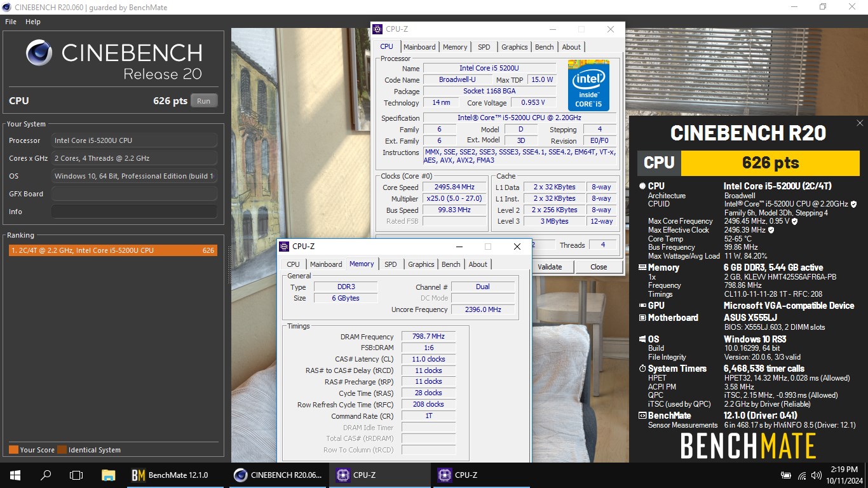
Task: Click the Memory icon in BenchMate panel
Action: [642, 268]
